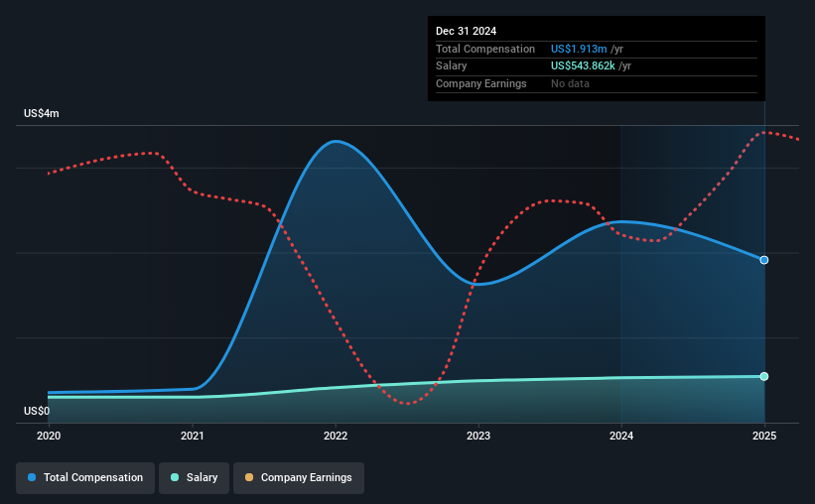Click the No data earnings value
Viewport: 815px width, 504px height.
[570, 83]
